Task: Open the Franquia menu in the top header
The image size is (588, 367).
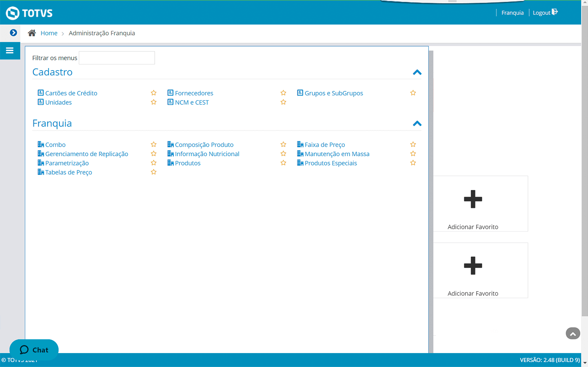Action: [x=512, y=13]
